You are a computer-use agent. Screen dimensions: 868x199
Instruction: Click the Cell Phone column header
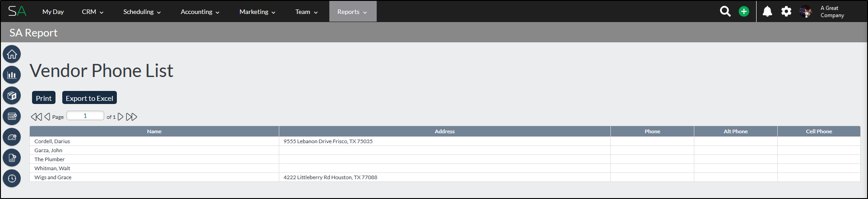pos(819,131)
